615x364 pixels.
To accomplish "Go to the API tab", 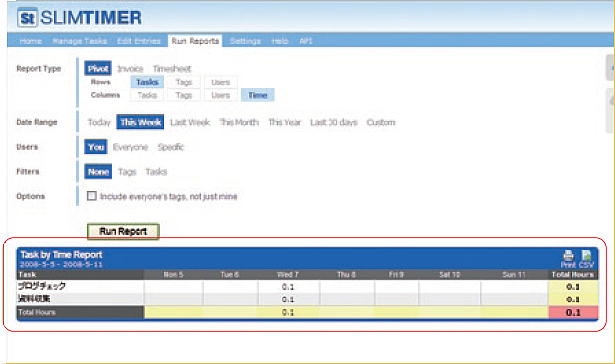I will [306, 41].
